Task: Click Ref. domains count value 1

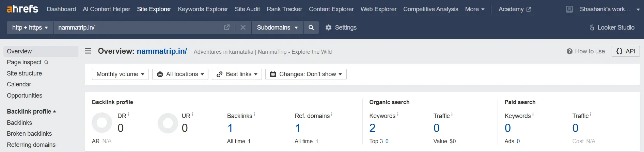Action: point(298,128)
